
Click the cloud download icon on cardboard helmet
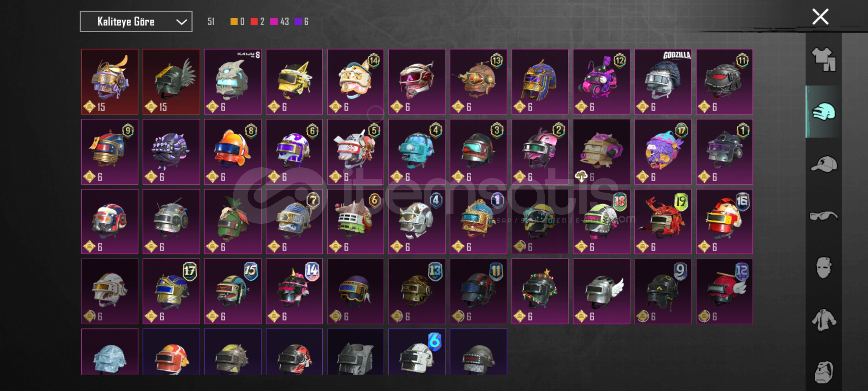tap(581, 177)
